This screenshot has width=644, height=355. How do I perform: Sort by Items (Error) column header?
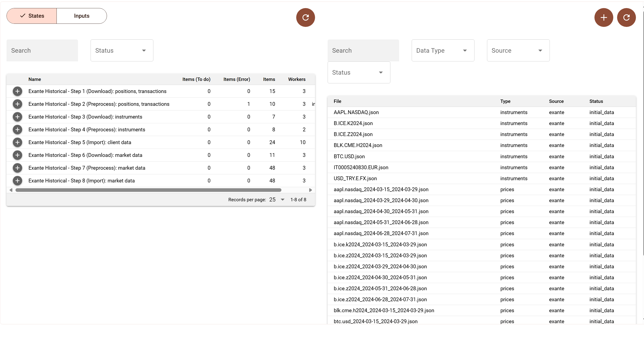coord(237,79)
